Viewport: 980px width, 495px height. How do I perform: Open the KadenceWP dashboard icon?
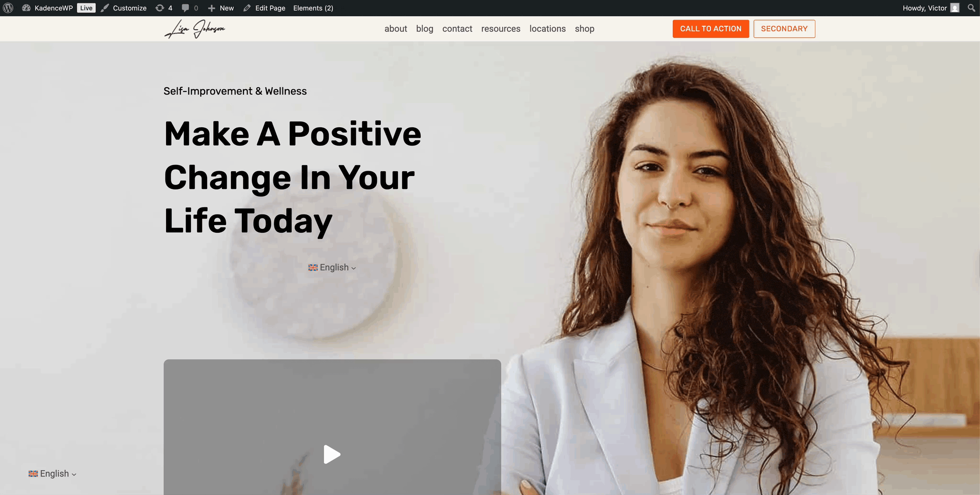pos(26,8)
